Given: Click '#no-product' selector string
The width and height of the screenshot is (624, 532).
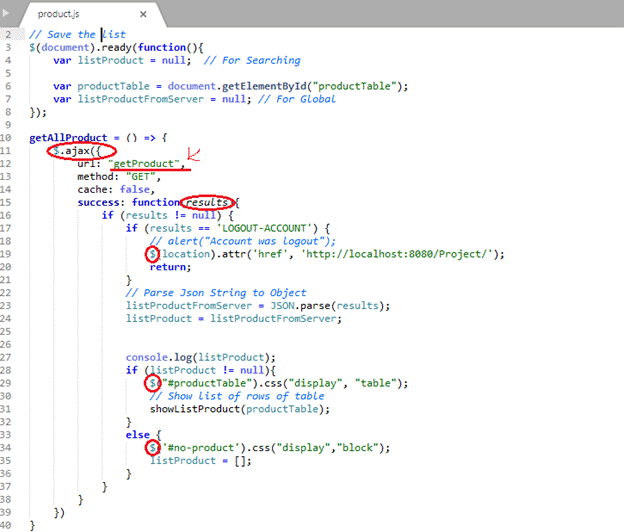Looking at the screenshot, I should [x=201, y=448].
